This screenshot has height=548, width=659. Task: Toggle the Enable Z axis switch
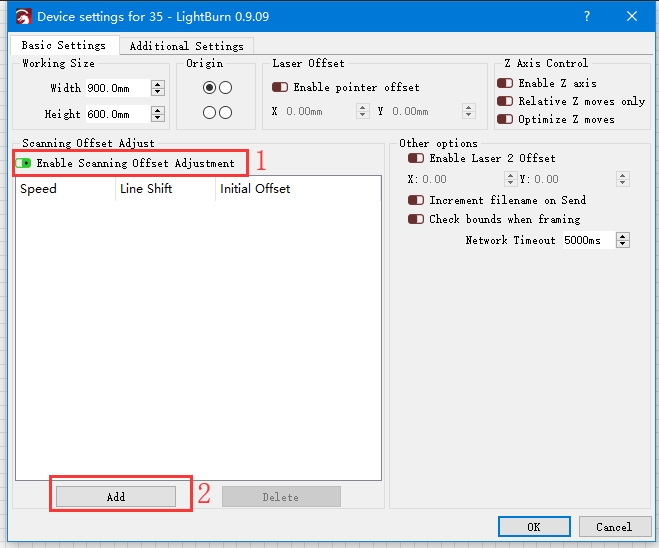505,83
